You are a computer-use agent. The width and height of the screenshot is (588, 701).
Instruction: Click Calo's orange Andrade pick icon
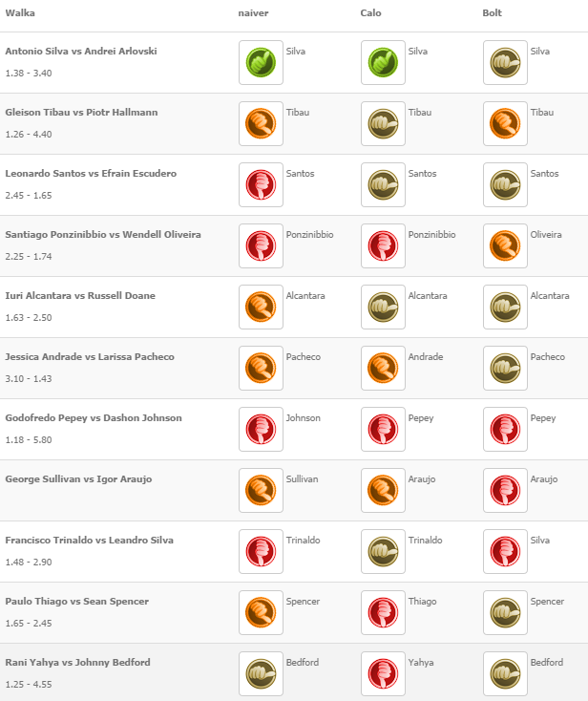click(383, 369)
